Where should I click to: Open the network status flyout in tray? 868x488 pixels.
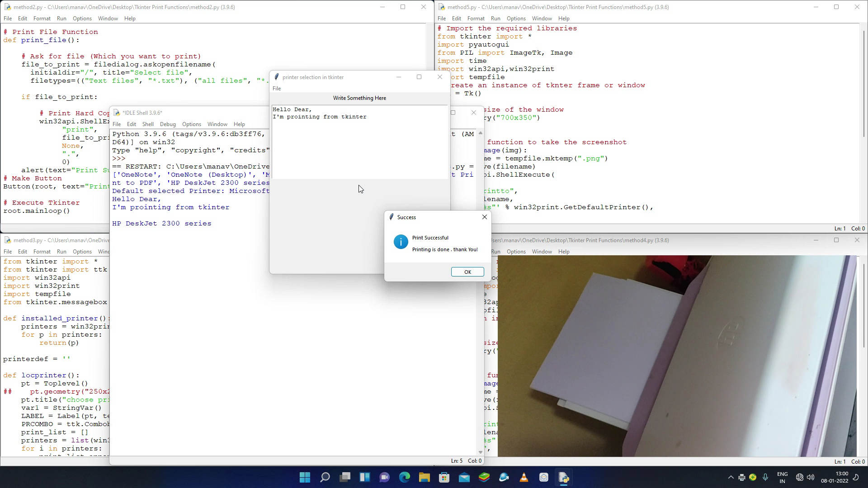(800, 477)
